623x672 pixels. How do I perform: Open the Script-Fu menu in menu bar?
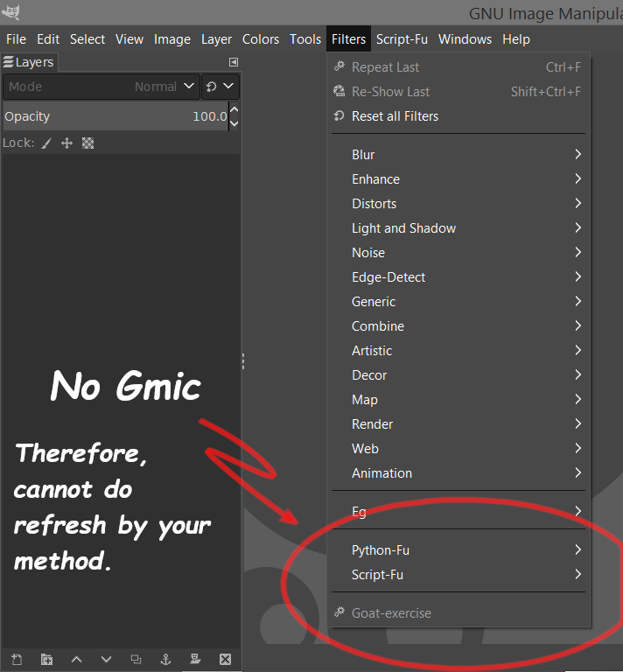pos(402,39)
